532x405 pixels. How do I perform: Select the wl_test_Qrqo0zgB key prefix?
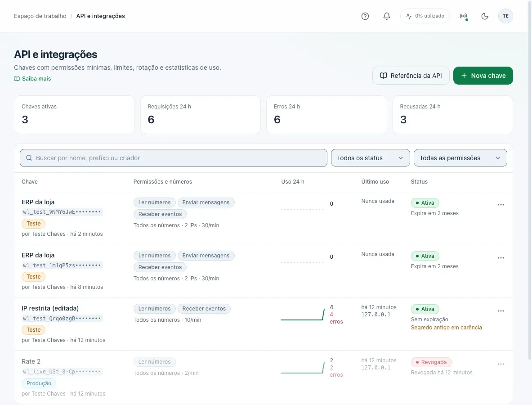62,319
